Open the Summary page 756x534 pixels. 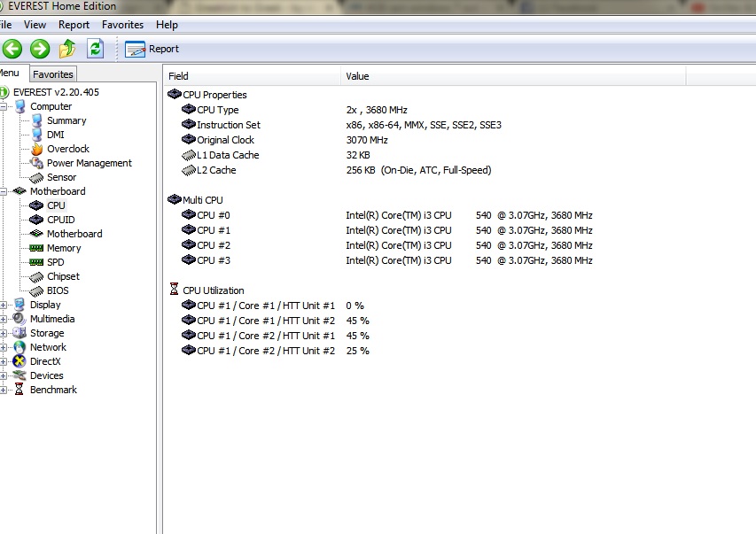66,120
